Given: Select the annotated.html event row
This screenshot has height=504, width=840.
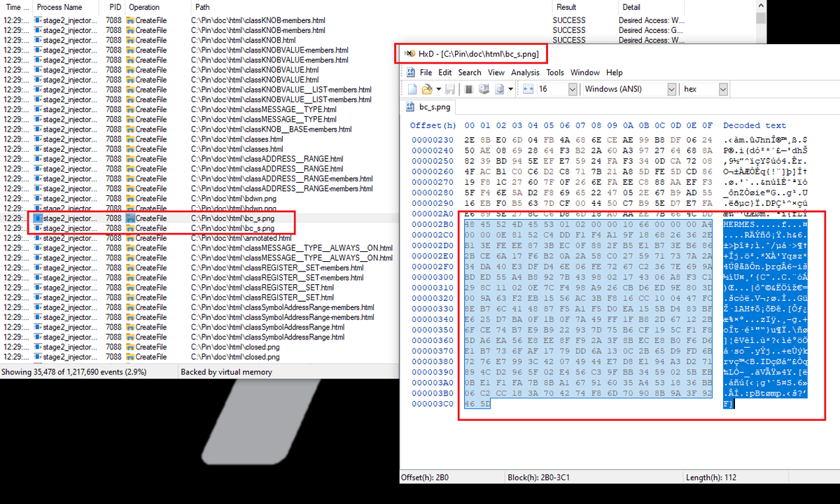Looking at the screenshot, I should click(x=199, y=238).
